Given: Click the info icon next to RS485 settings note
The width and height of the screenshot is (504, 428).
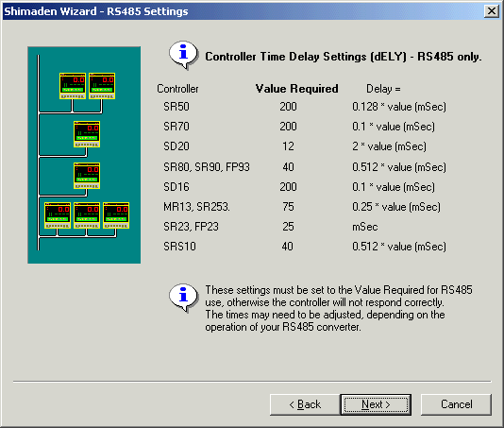Looking at the screenshot, I should (183, 298).
